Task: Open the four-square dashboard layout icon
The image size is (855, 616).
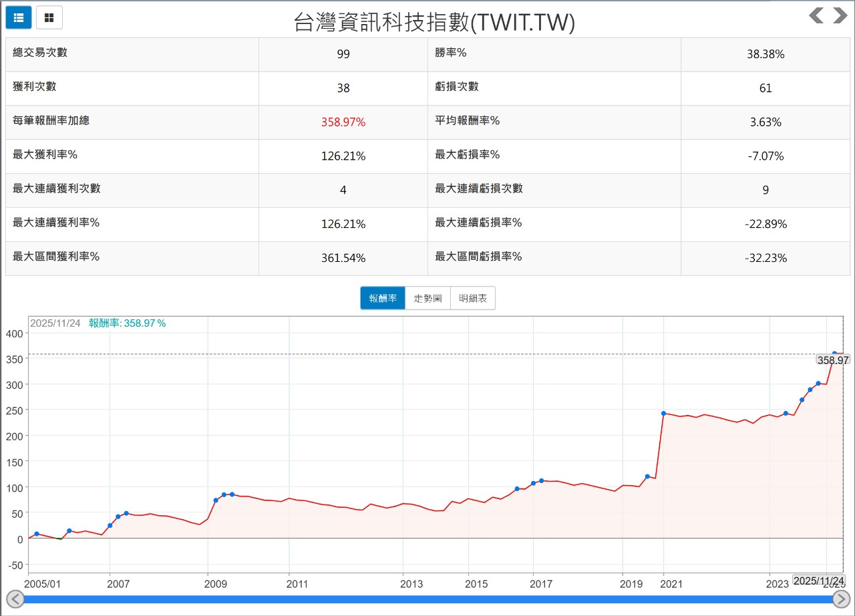Action: (x=48, y=17)
